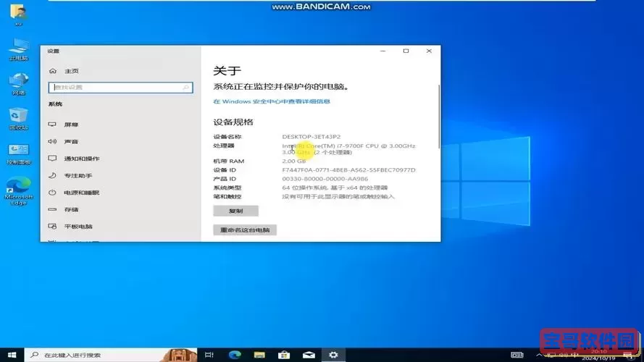
Task: Select the system type 64-bit value
Action: click(335, 188)
